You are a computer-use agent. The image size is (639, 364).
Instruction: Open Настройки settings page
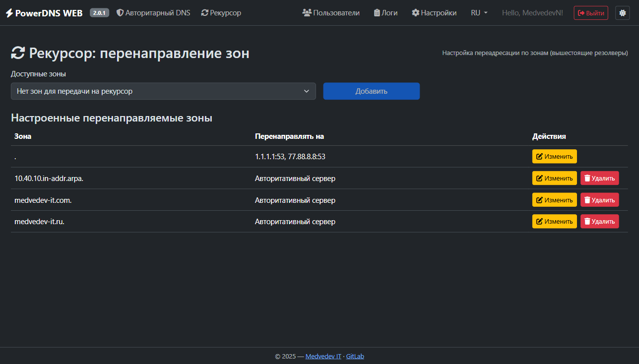434,13
